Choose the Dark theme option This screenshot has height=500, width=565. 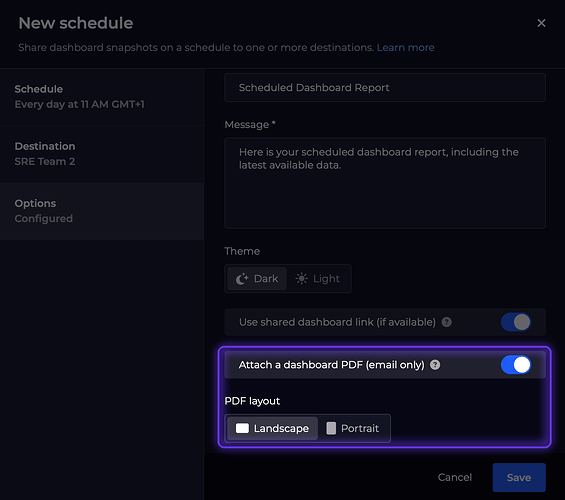point(257,279)
